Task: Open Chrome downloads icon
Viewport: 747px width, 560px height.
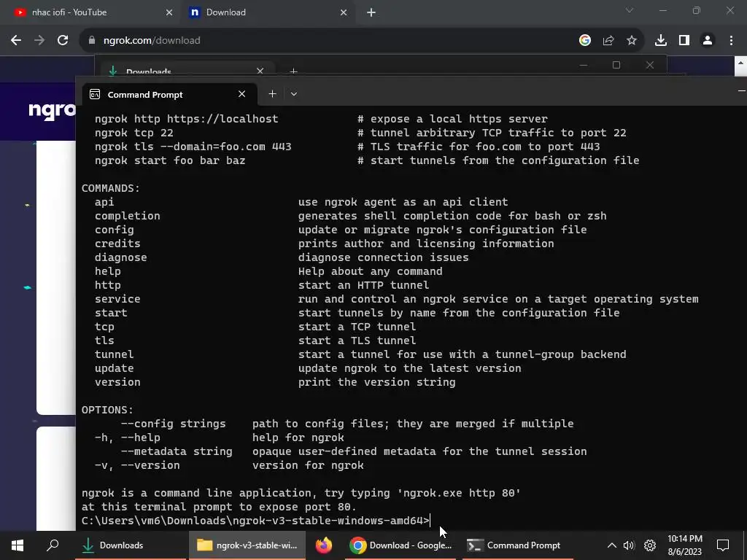Action: tap(661, 41)
